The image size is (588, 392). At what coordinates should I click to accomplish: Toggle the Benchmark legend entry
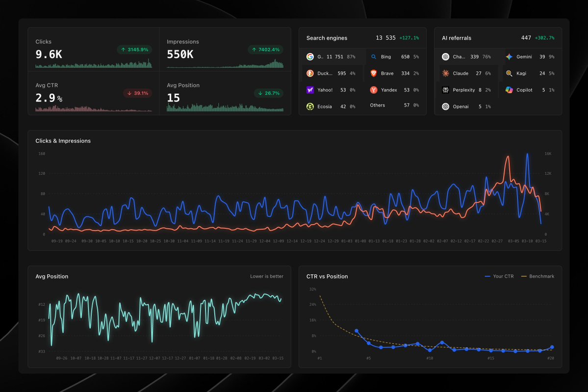[538, 276]
